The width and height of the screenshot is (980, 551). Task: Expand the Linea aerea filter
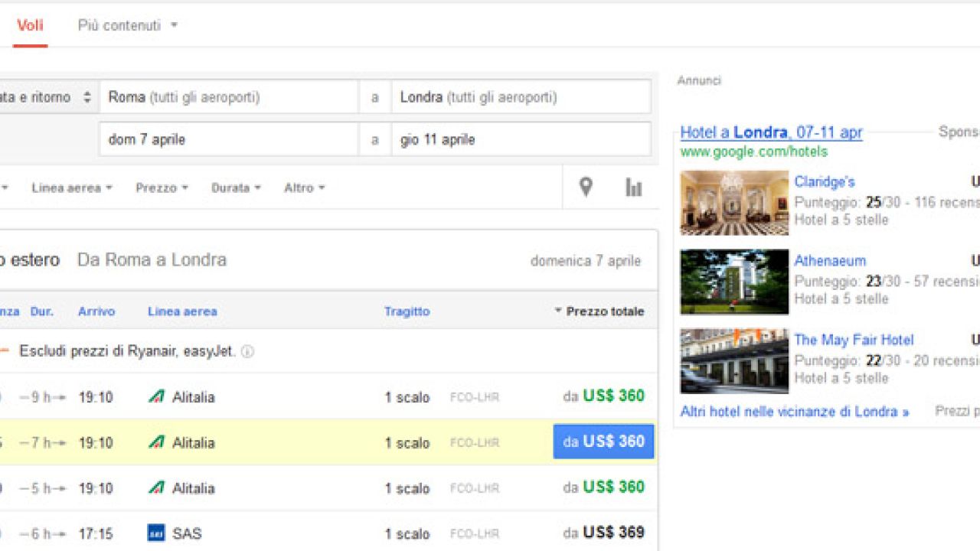click(72, 187)
